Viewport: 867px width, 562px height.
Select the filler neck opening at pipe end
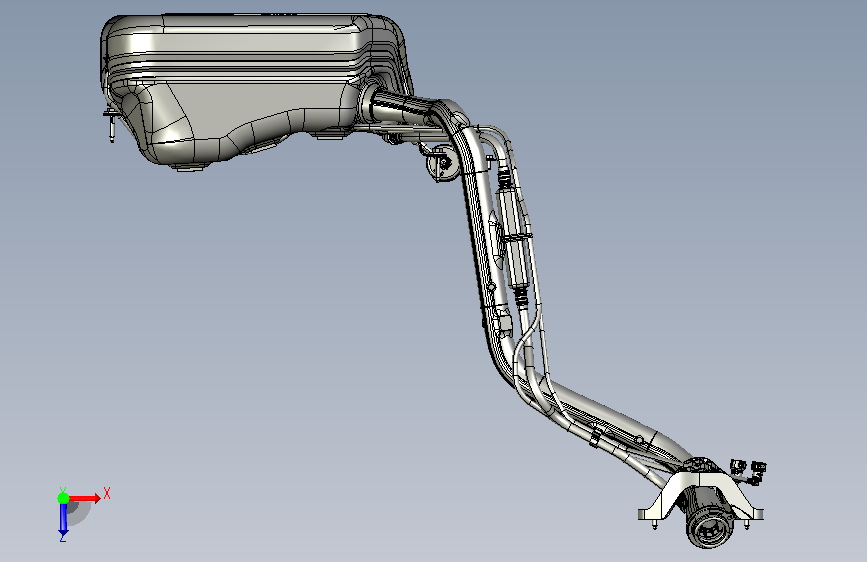point(710,527)
